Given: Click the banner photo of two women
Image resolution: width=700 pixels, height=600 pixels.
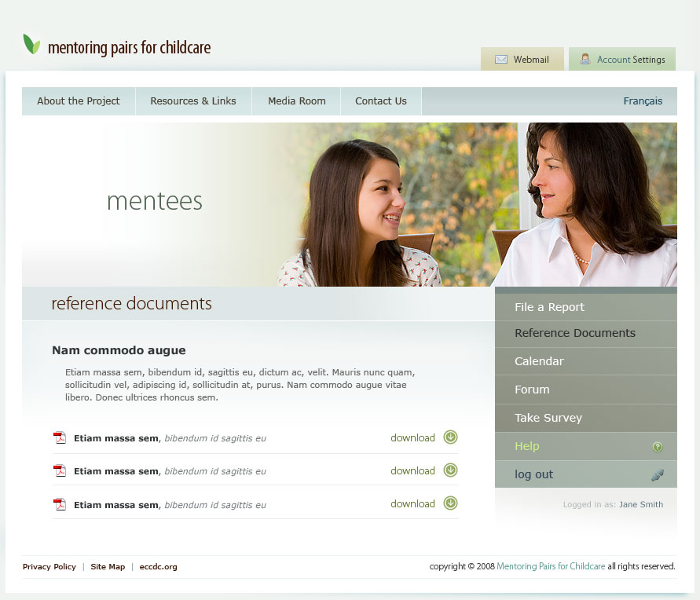Looking at the screenshot, I should click(x=477, y=205).
